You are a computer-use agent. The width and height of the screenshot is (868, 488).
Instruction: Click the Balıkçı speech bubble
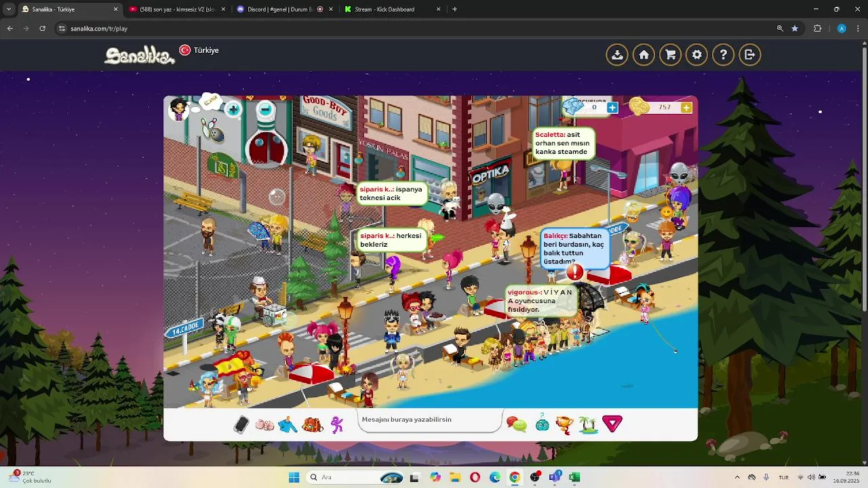click(x=574, y=249)
